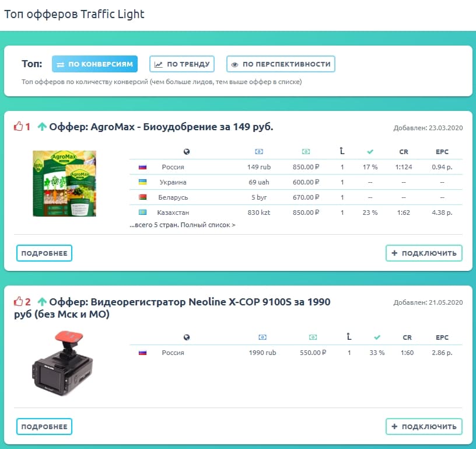Click Ukrainian flag in AgroMax table

pos(143,182)
